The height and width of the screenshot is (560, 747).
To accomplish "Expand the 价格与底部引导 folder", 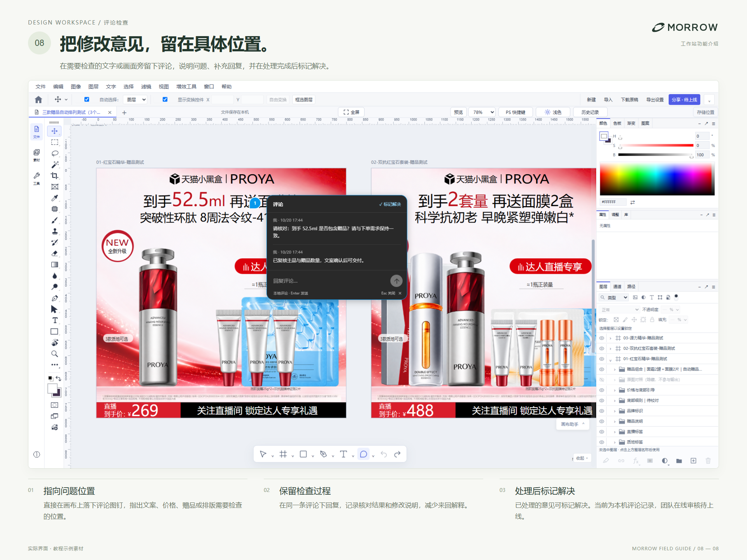I will click(615, 390).
